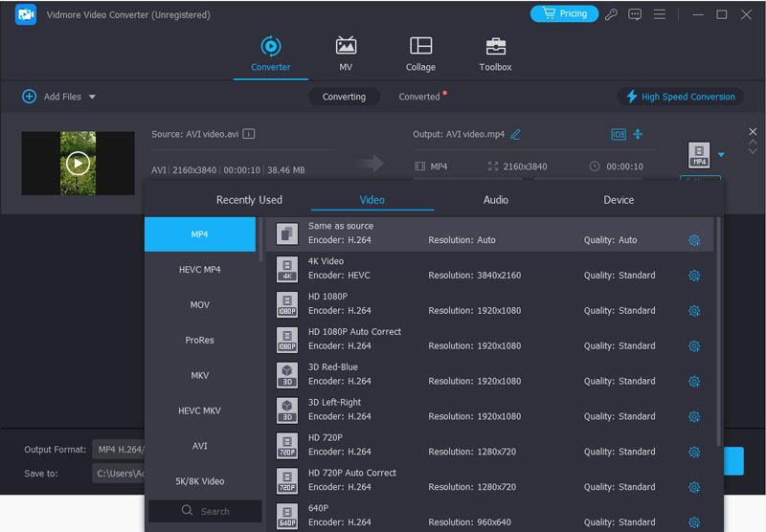Open the Toolbox section
The image size is (766, 532).
pyautogui.click(x=495, y=54)
